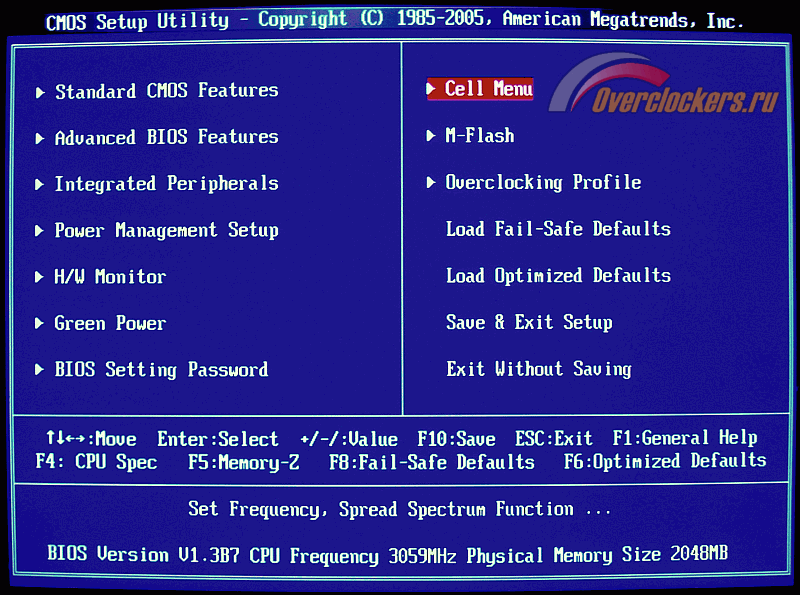Click the arrow keys Move hint
The image size is (800, 595).
[91, 438]
